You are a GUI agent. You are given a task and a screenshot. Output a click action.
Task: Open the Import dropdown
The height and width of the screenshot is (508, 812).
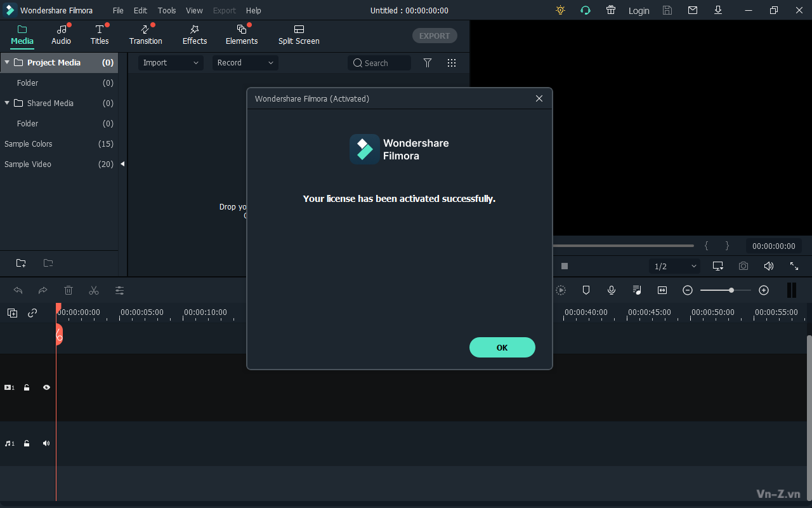171,63
